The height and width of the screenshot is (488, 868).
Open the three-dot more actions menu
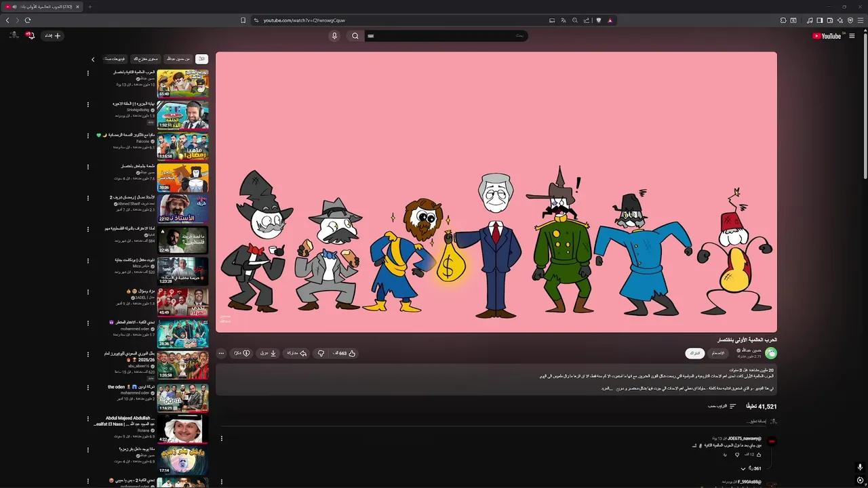221,353
